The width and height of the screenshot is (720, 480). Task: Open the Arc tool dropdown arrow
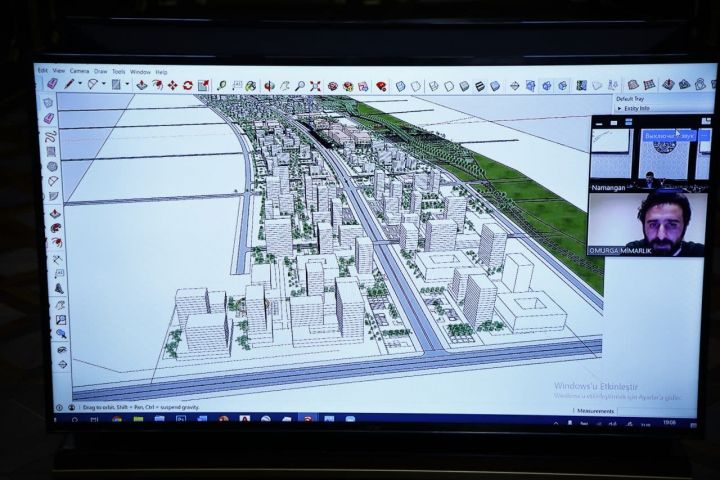point(103,86)
